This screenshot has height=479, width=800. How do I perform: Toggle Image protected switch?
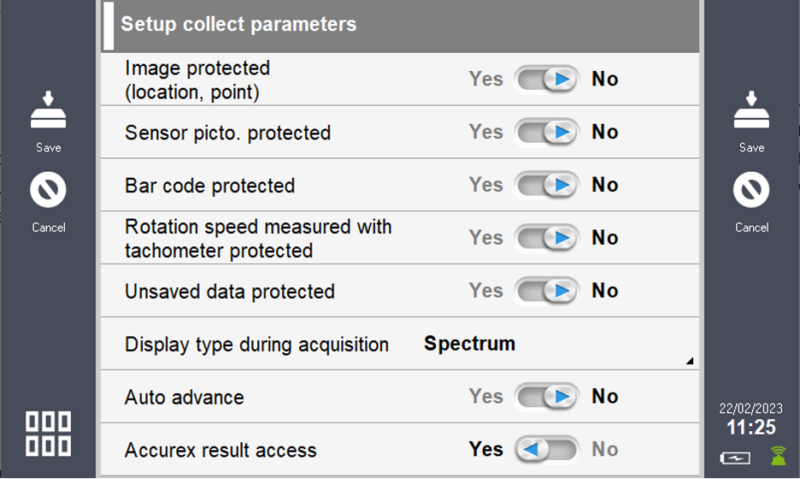point(546,79)
